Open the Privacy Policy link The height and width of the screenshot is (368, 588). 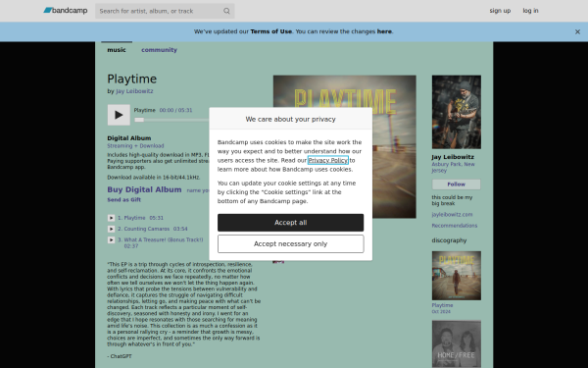tap(328, 160)
